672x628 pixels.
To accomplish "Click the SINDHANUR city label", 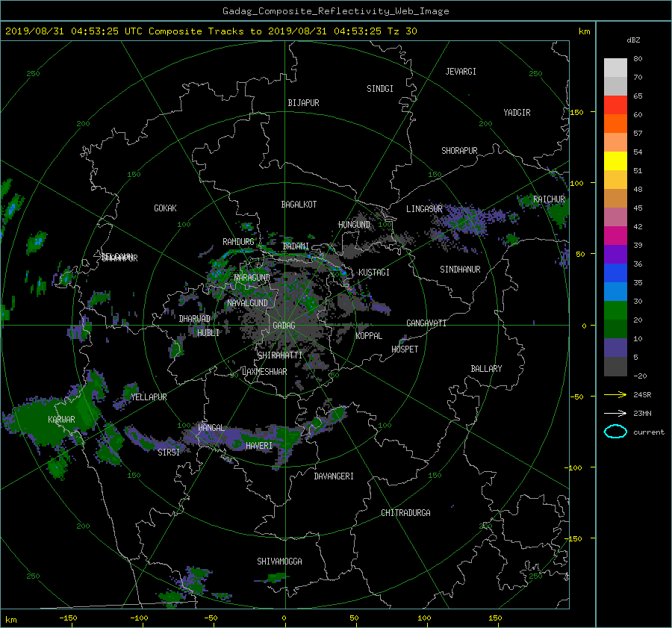I will pos(460,270).
